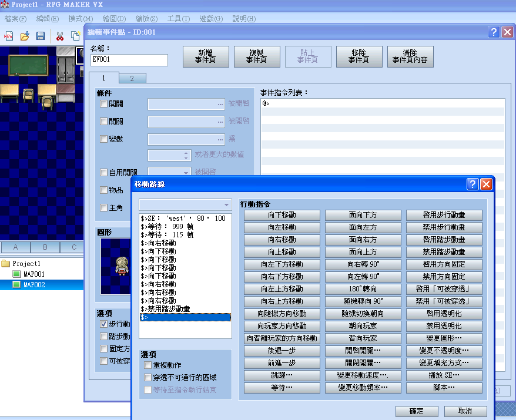Click the variable value spinner arrows
This screenshot has width=516, height=420.
point(186,155)
